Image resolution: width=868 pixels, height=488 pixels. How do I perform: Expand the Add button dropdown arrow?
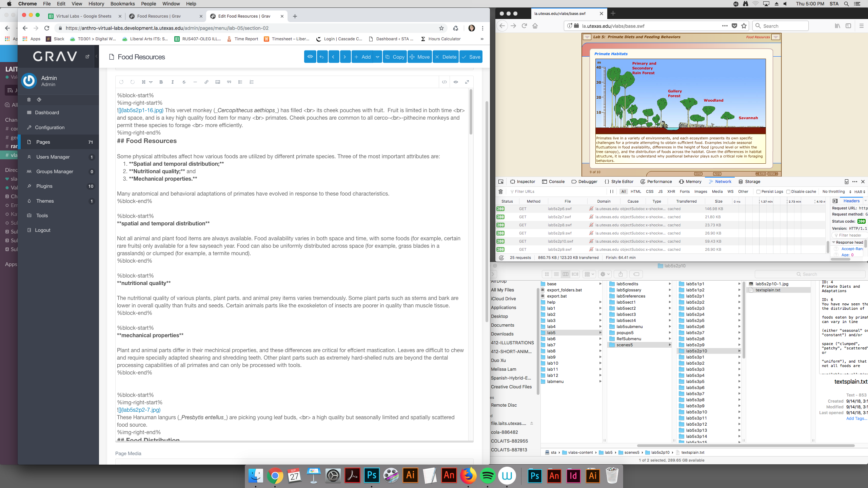[377, 57]
